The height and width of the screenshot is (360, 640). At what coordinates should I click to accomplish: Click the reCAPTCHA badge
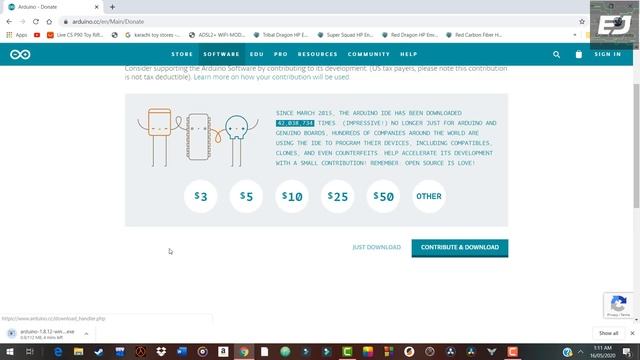(618, 305)
